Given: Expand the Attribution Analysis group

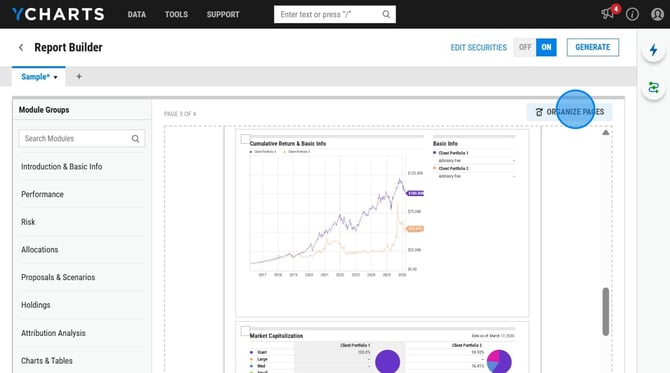Looking at the screenshot, I should click(81, 333).
